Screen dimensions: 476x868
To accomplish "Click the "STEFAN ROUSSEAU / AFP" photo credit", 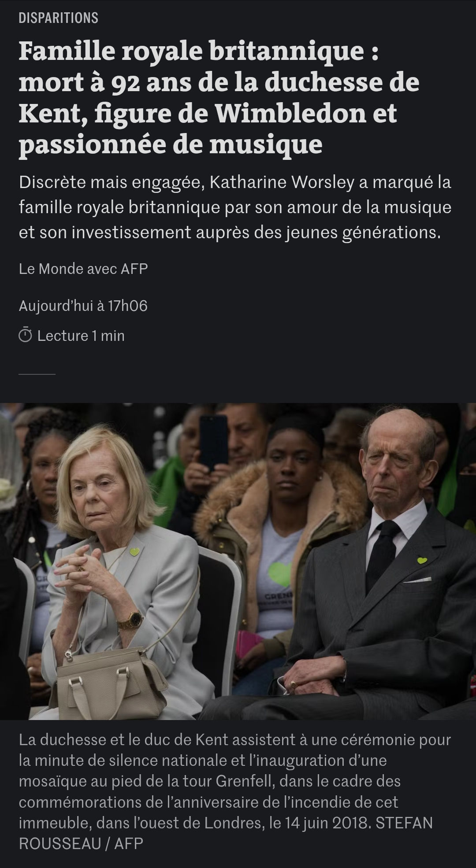I will coord(226,833).
